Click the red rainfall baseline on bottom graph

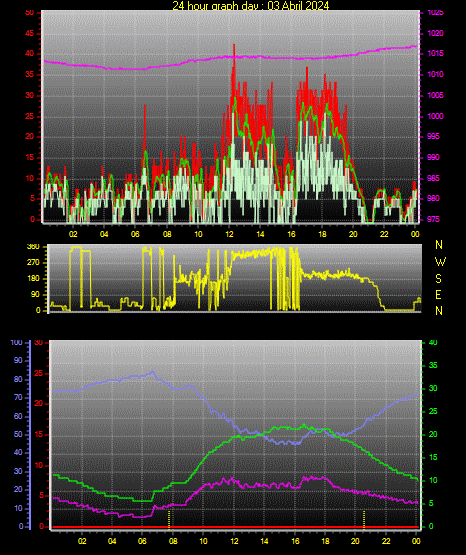point(235,527)
